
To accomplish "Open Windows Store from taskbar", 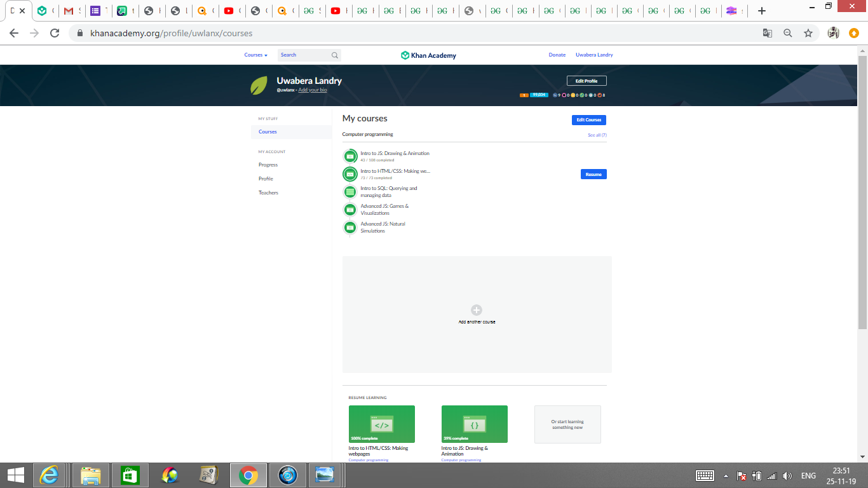I will [x=130, y=475].
